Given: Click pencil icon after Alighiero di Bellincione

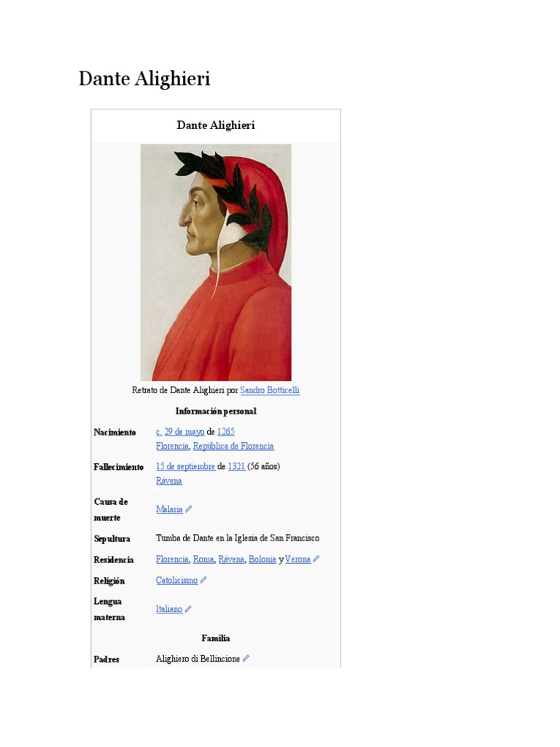Looking at the screenshot, I should click(x=246, y=659).
